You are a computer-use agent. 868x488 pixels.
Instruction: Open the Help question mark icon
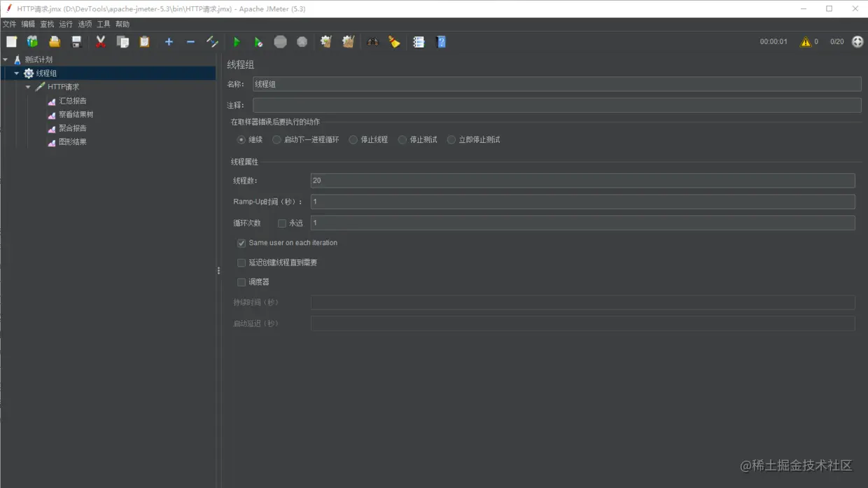pyautogui.click(x=441, y=42)
